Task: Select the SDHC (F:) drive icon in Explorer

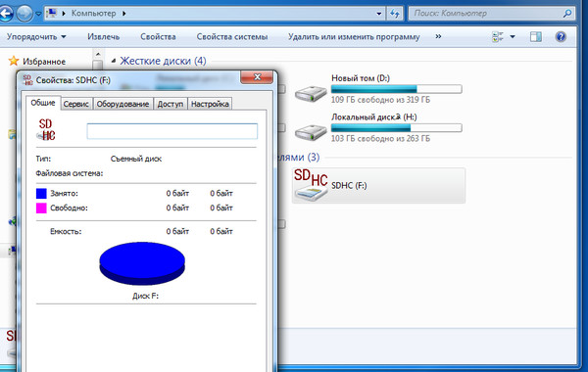Action: point(311,185)
